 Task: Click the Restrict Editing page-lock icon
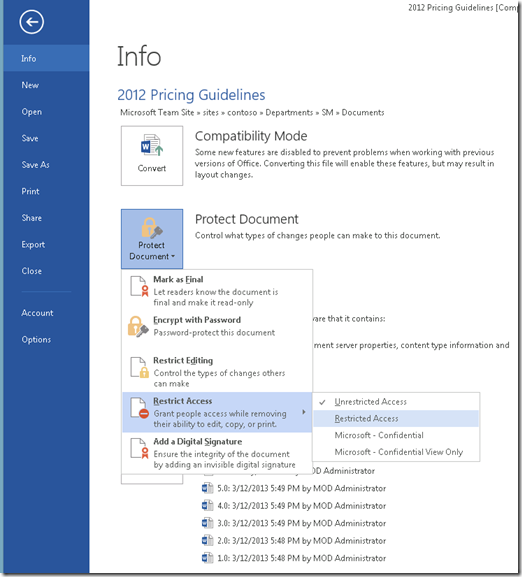139,367
